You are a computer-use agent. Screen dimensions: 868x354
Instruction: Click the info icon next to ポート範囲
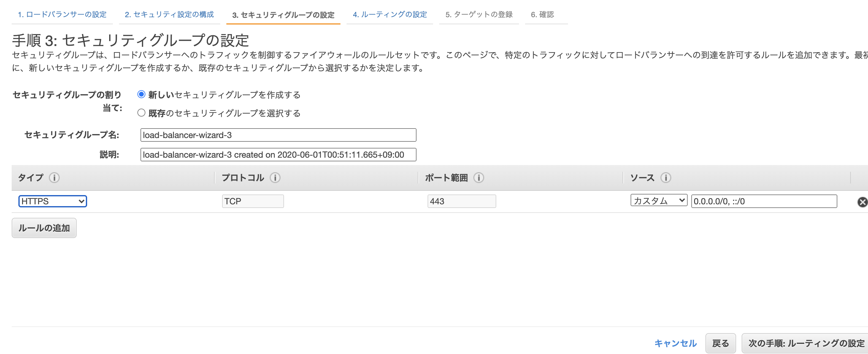[x=478, y=177]
